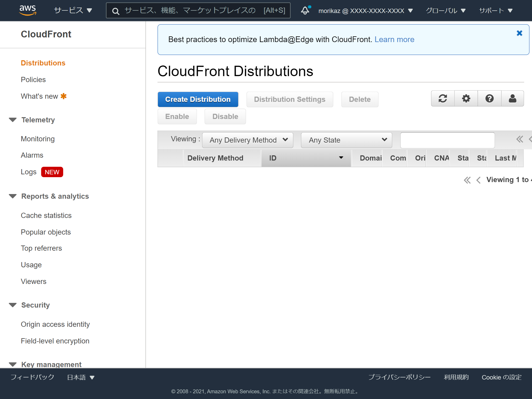Select Policies in the sidebar
The width and height of the screenshot is (532, 399).
click(33, 79)
